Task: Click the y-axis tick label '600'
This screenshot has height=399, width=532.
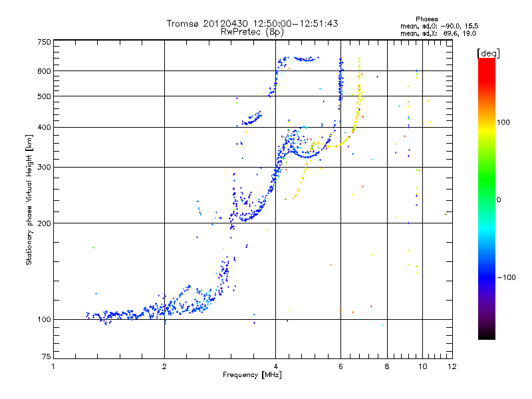Action: [44, 71]
